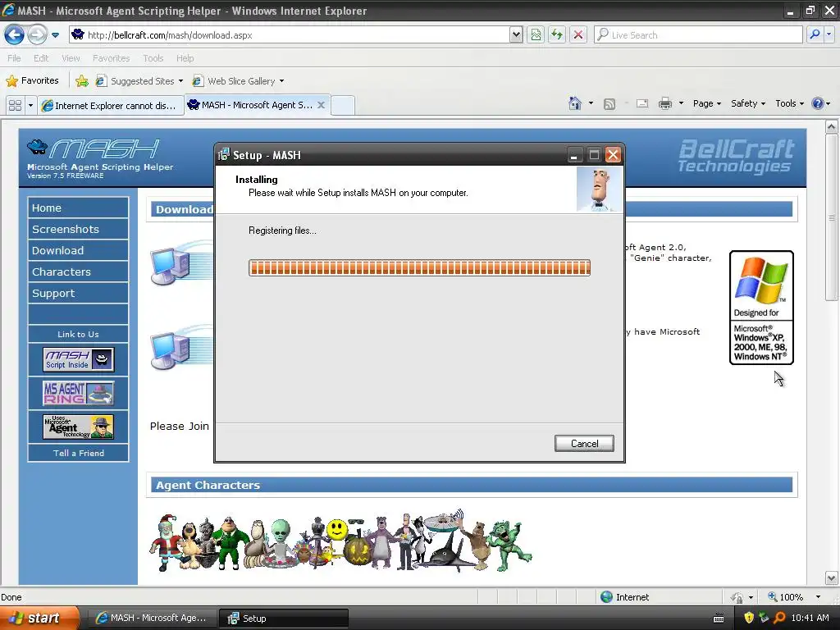Open the Edit menu

click(41, 58)
